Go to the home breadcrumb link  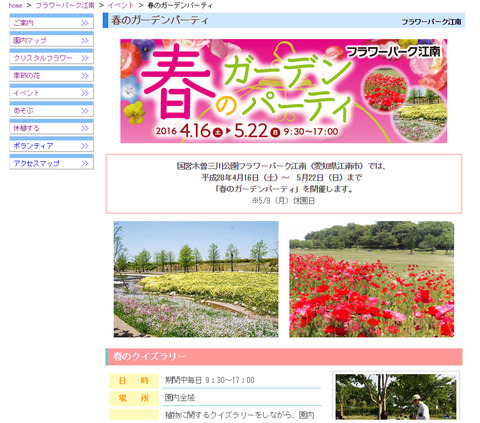pyautogui.click(x=15, y=5)
